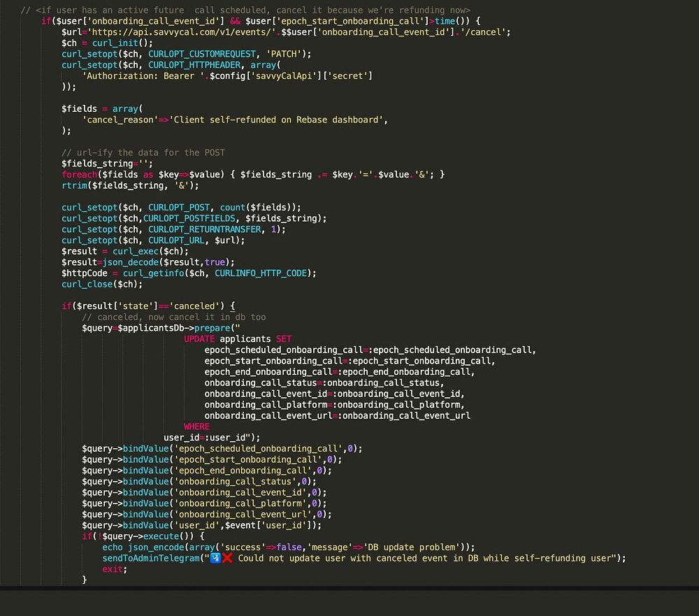This screenshot has width=699, height=616.
Task: Click the 'Authorization: Bearer' header line
Action: click(x=227, y=76)
